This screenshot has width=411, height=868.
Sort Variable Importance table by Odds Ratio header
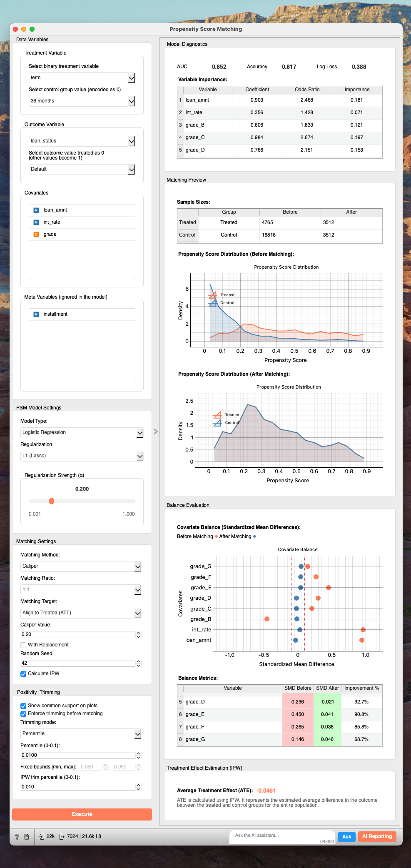[x=307, y=90]
